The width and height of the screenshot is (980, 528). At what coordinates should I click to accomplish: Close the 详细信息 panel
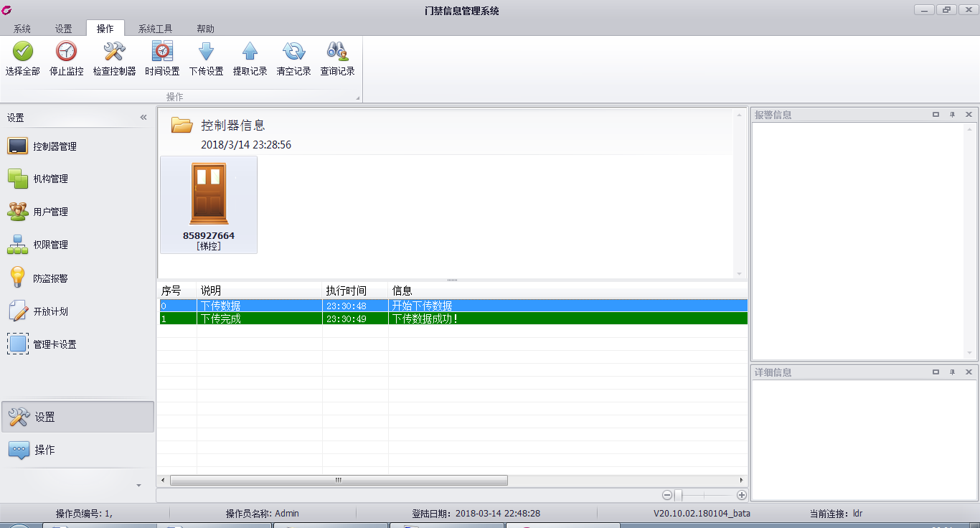coord(969,372)
